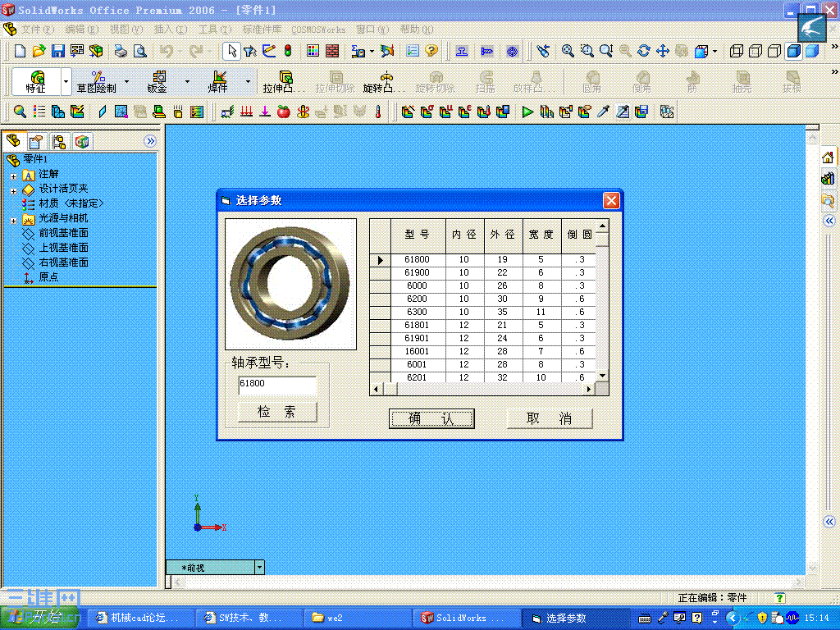Viewport: 840px width, 630px height.
Task: Click the table vertical scrollbar down arrow
Action: (x=602, y=376)
